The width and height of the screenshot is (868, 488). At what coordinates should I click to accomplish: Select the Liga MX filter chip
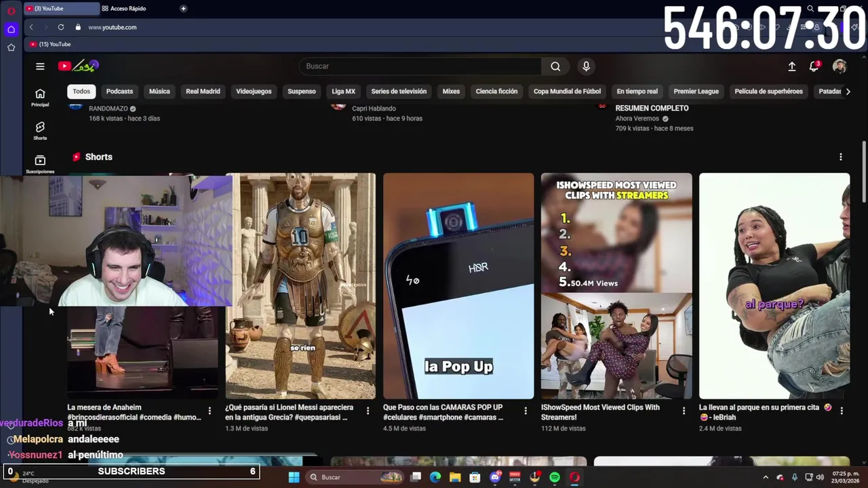click(343, 91)
